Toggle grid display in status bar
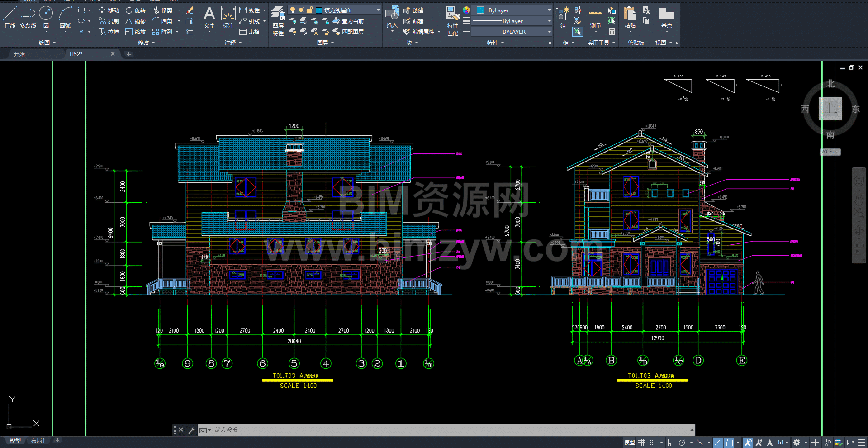 click(642, 442)
